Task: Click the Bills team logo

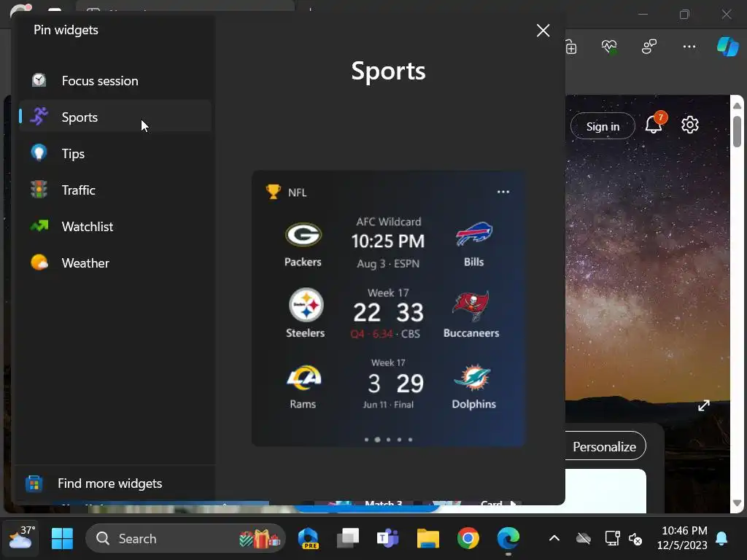Action: [x=473, y=234]
